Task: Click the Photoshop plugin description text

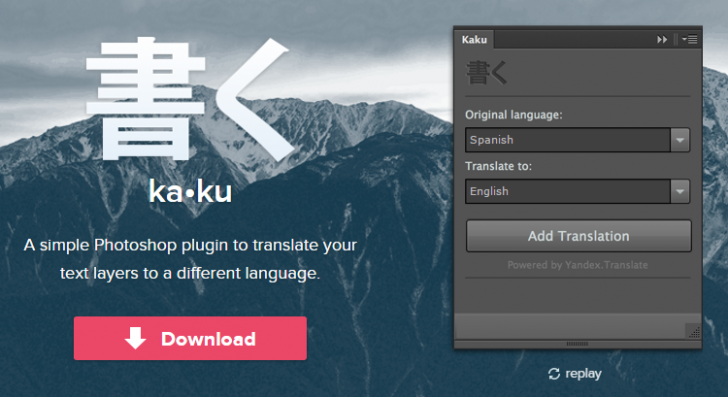Action: coord(190,259)
